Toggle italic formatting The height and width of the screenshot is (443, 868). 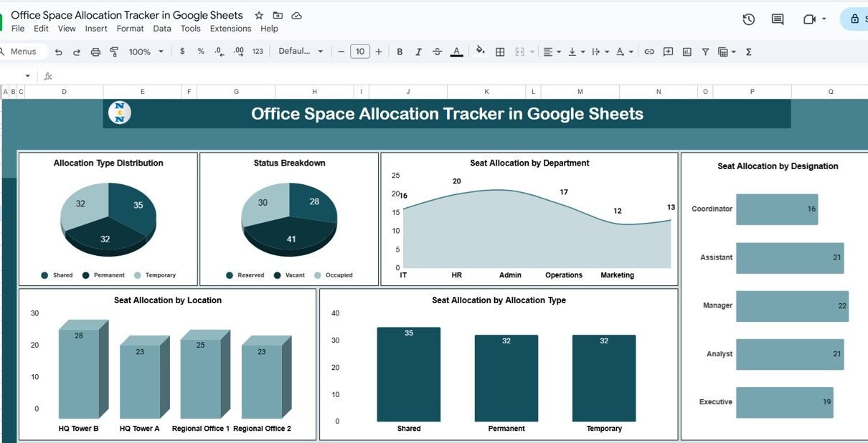coord(418,52)
